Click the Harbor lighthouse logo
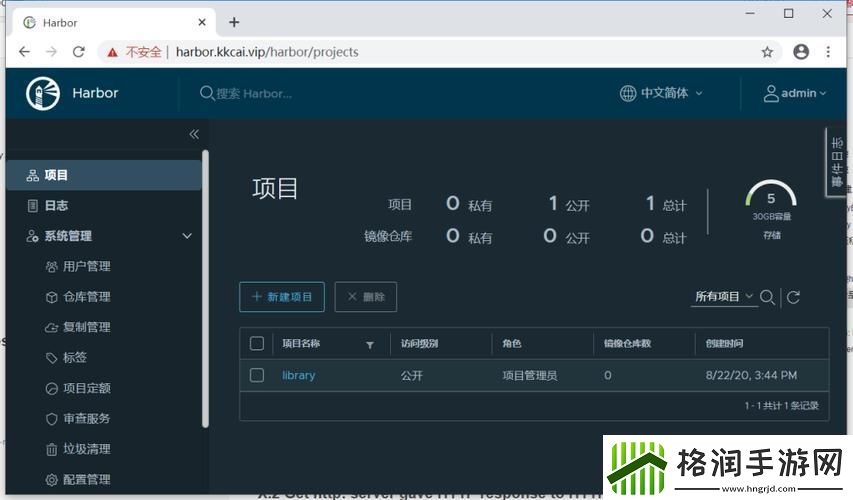The height and width of the screenshot is (500, 853). [43, 93]
